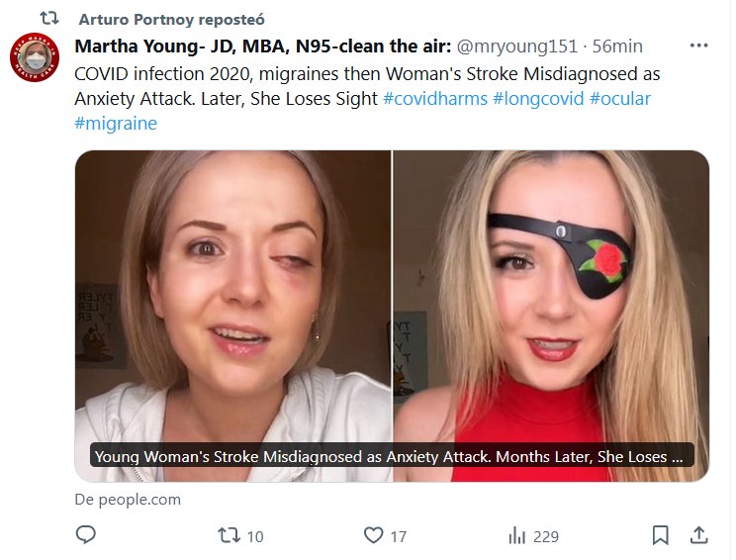Open the three-dot more options menu
This screenshot has height=560, width=736.
click(698, 46)
